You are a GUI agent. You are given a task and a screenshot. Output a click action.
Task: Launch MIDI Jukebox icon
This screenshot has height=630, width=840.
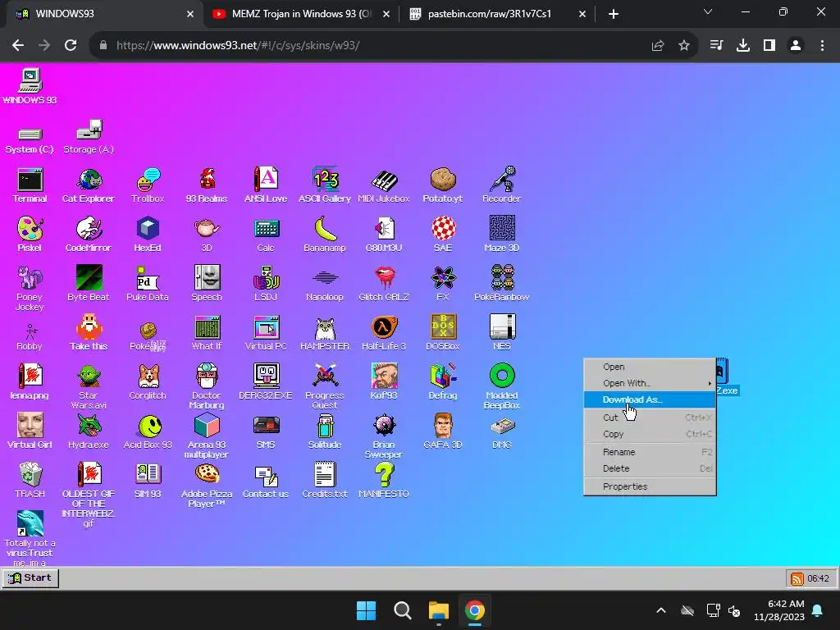point(384,185)
